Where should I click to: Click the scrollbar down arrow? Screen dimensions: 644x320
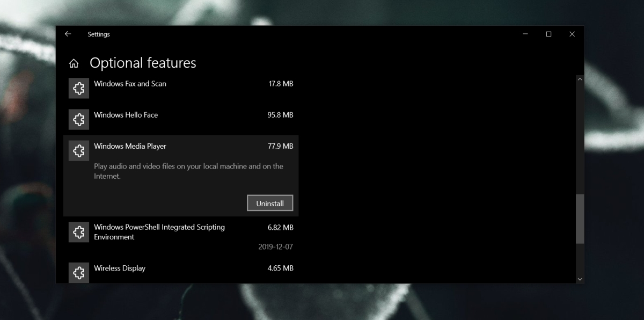point(580,279)
